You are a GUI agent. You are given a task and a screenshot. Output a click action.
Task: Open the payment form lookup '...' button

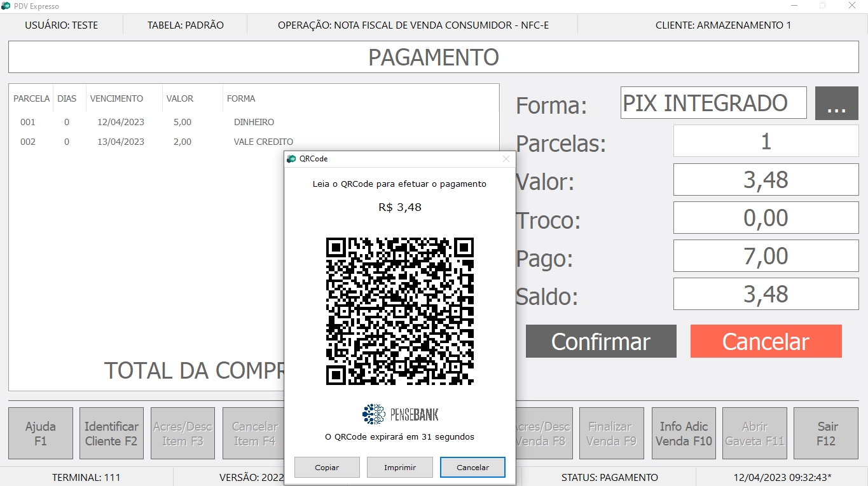(x=837, y=103)
